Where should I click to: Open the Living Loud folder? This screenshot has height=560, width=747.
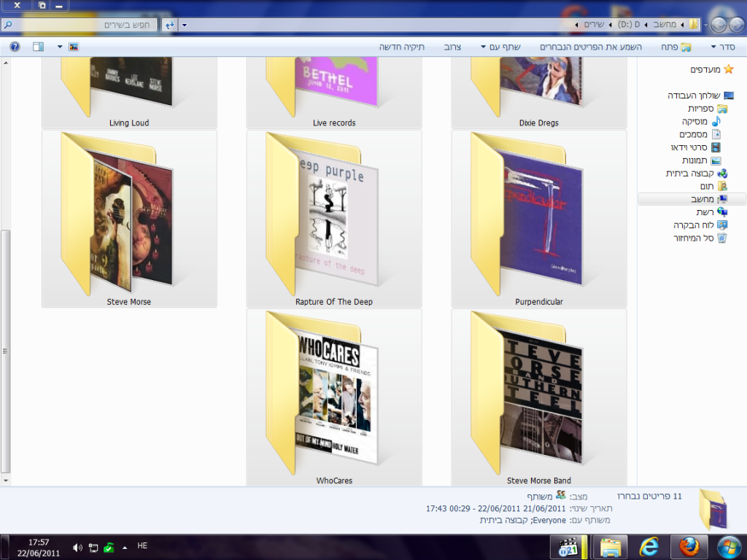coord(129,93)
